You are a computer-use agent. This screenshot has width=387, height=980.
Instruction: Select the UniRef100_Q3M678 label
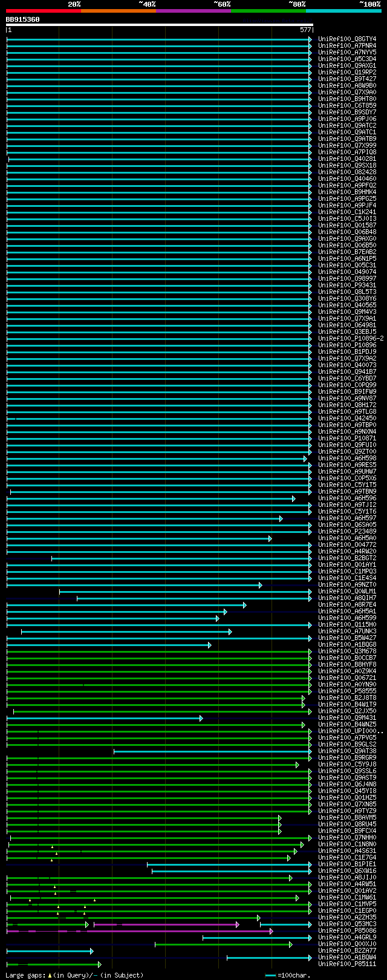[x=347, y=652]
